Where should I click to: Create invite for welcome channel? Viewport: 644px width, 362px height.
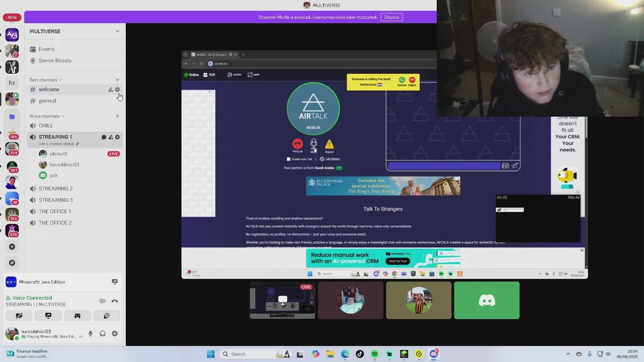tap(111, 89)
